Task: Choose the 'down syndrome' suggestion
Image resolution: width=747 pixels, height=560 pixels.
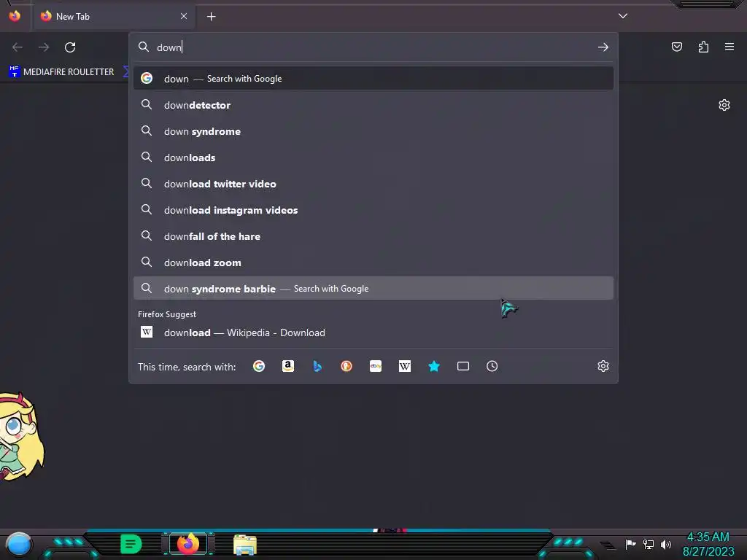Action: 373,131
